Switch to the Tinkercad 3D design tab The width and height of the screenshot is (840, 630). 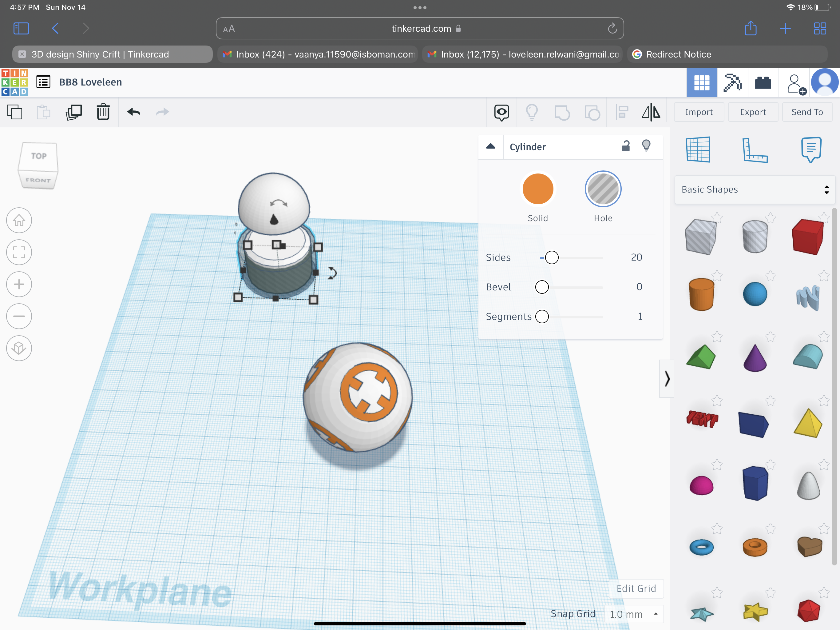coord(113,54)
